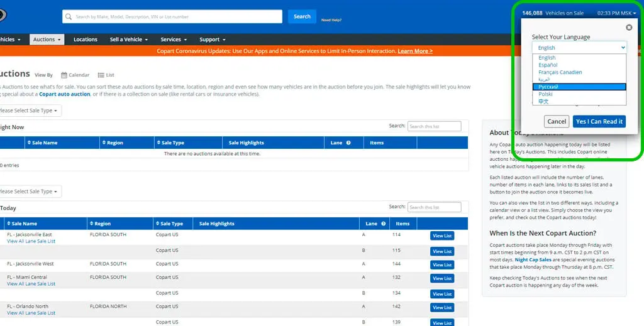Viewport: 644px width, 326px height.
Task: Expand Sell a Vehicle menu
Action: click(x=128, y=40)
